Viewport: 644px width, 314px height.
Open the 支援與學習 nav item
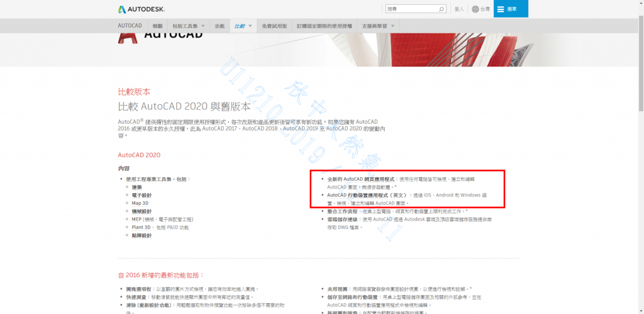[374, 26]
